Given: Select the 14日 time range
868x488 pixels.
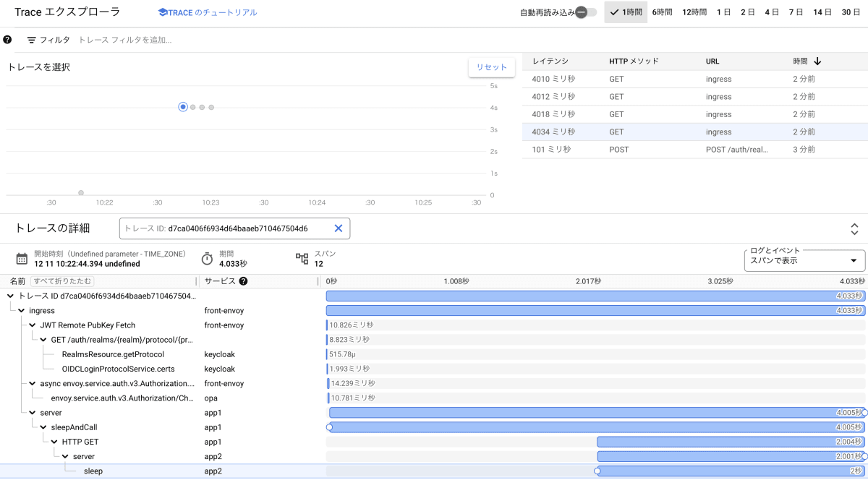Looking at the screenshot, I should point(822,12).
